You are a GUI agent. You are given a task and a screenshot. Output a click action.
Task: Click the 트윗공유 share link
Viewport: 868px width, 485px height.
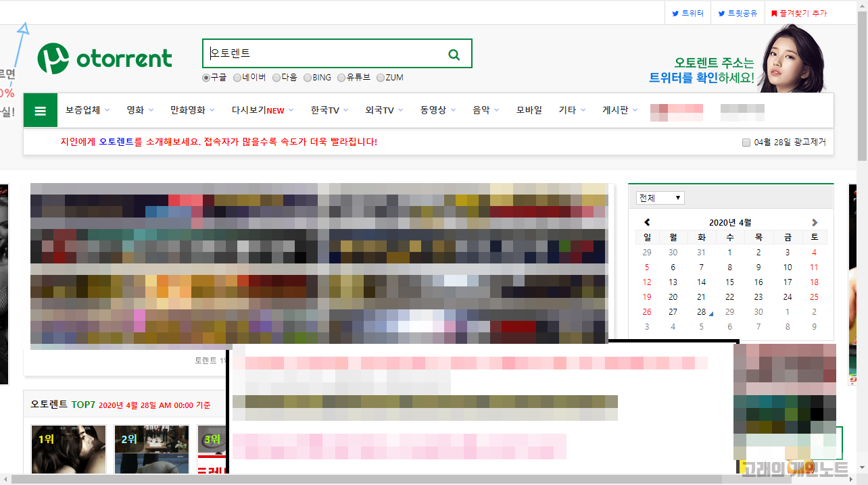point(738,13)
